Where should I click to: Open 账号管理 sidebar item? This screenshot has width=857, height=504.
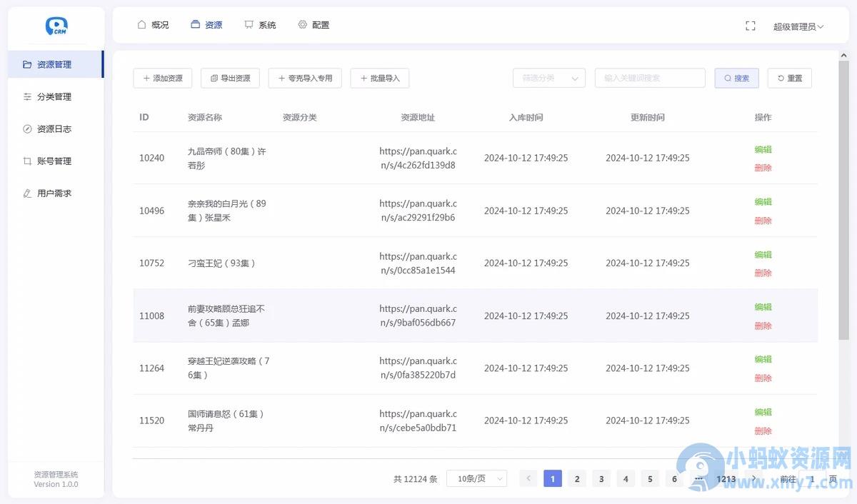coord(56,161)
